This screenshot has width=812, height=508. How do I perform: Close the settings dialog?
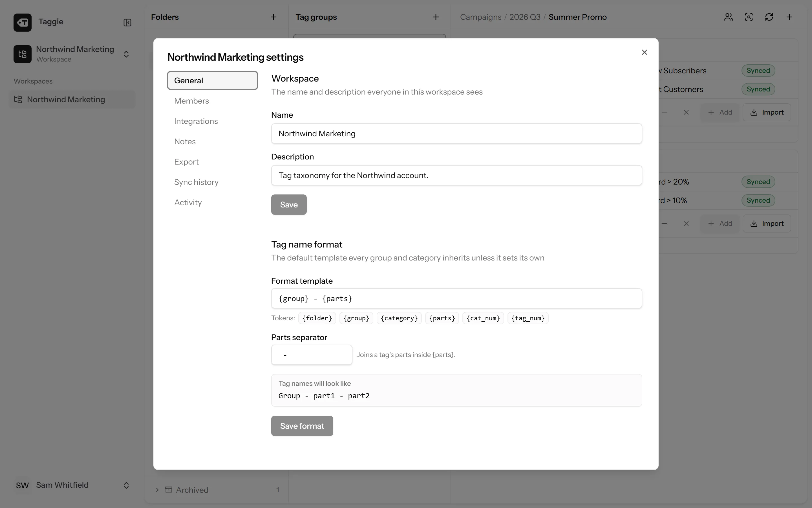[644, 52]
